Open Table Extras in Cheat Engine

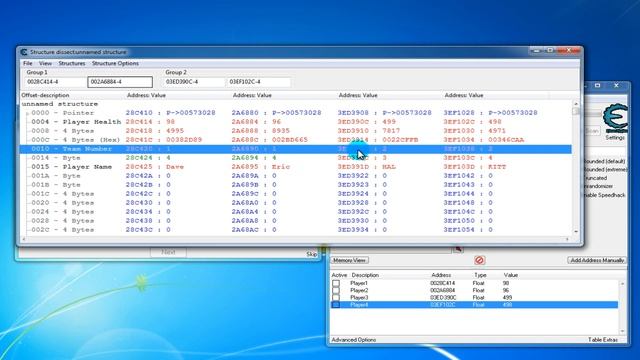pyautogui.click(x=602, y=340)
